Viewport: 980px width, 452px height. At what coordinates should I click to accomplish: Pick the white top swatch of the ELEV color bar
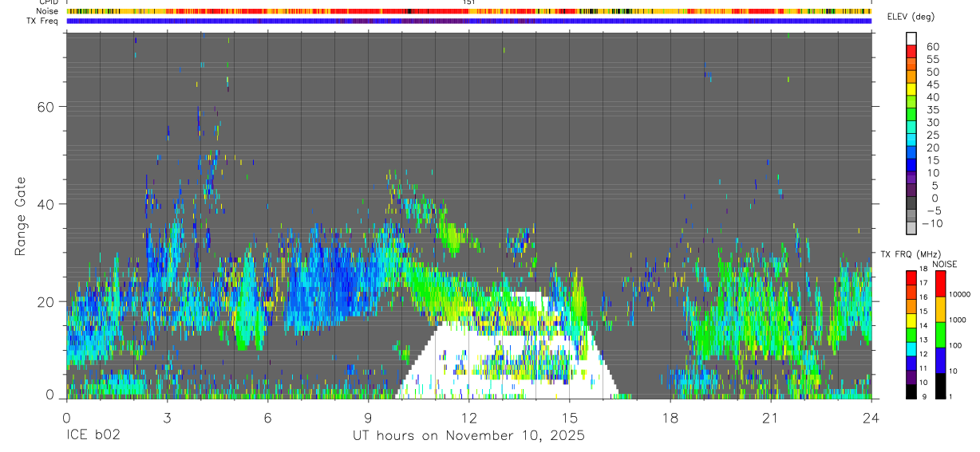click(911, 37)
